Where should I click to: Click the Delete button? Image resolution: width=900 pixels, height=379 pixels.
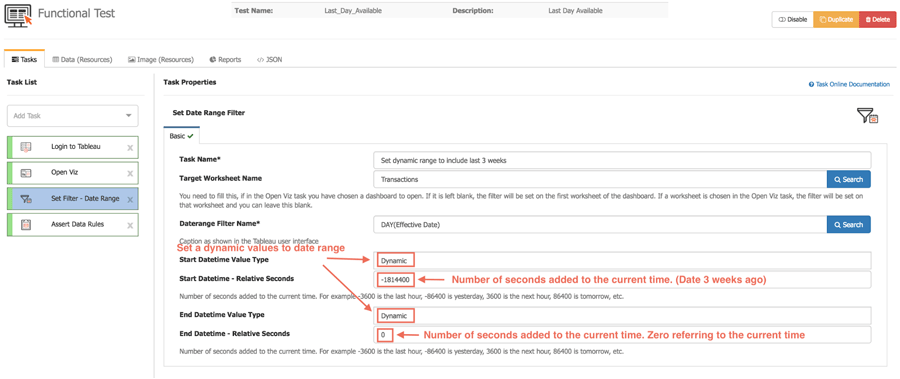point(877,20)
